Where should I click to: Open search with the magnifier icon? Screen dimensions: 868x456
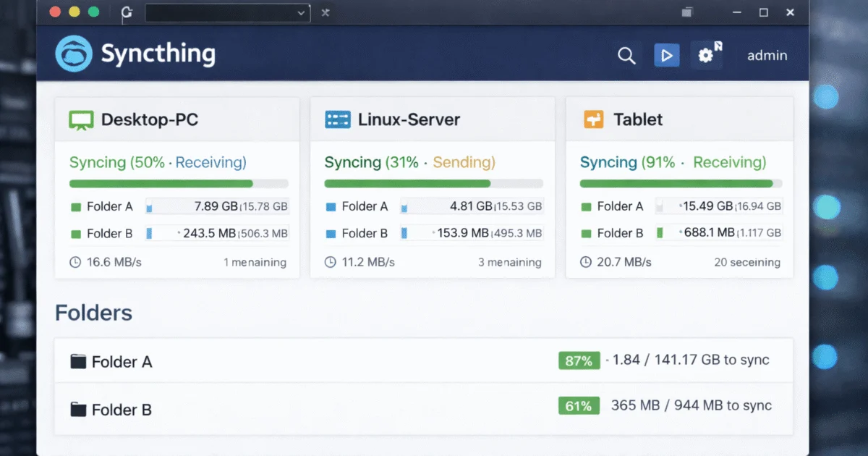[626, 55]
